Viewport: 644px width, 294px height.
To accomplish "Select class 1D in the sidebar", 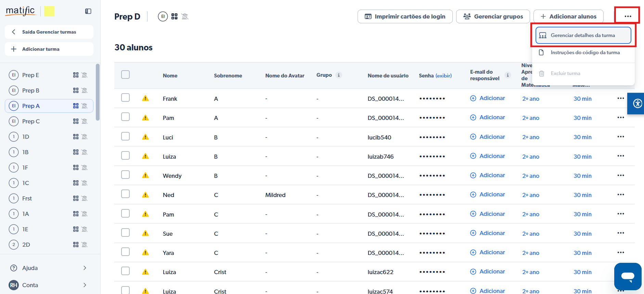I will tap(26, 137).
